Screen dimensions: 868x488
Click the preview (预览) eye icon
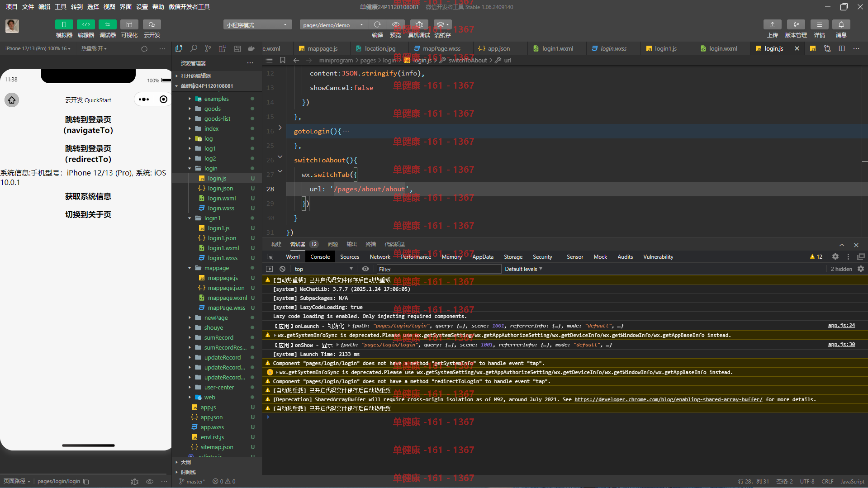tap(396, 24)
